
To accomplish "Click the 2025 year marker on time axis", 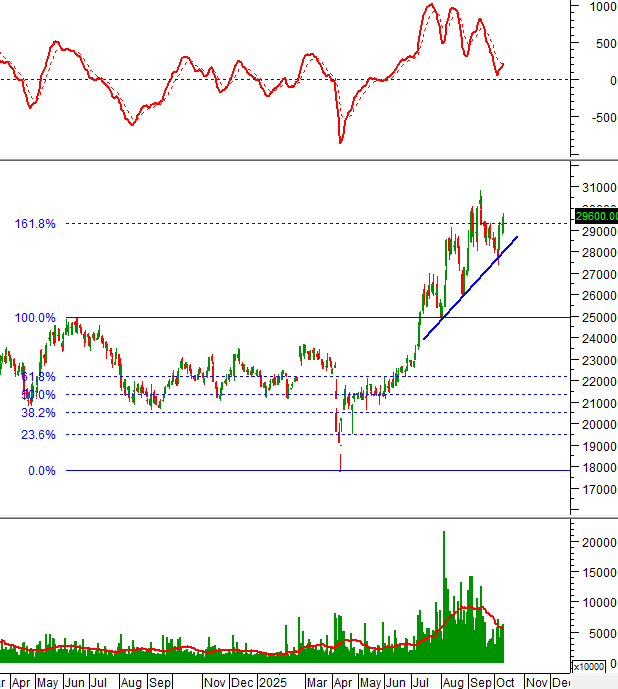I will (x=274, y=682).
